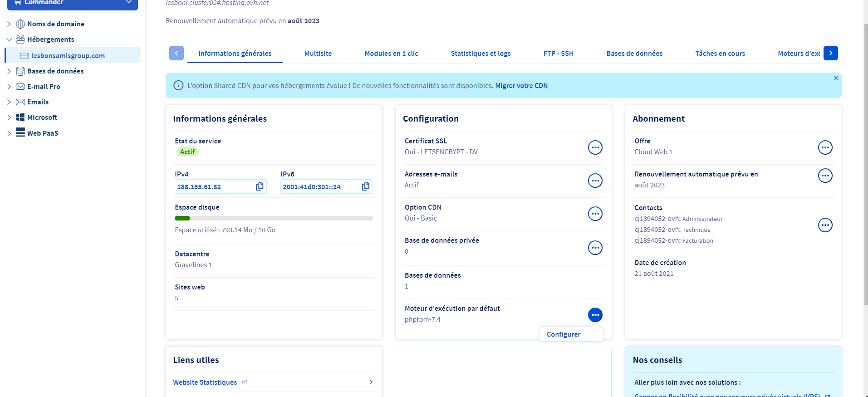Click the Migrer votre CDN link

[521, 86]
